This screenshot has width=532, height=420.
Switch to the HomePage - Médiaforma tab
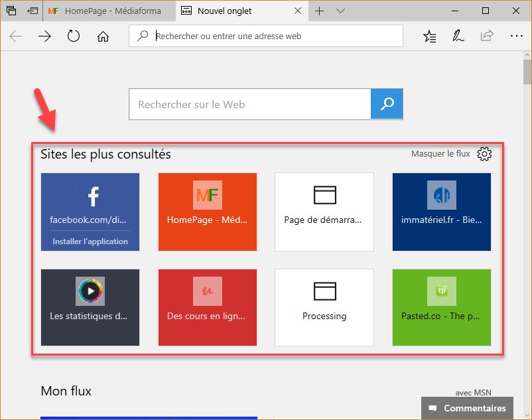coord(110,11)
